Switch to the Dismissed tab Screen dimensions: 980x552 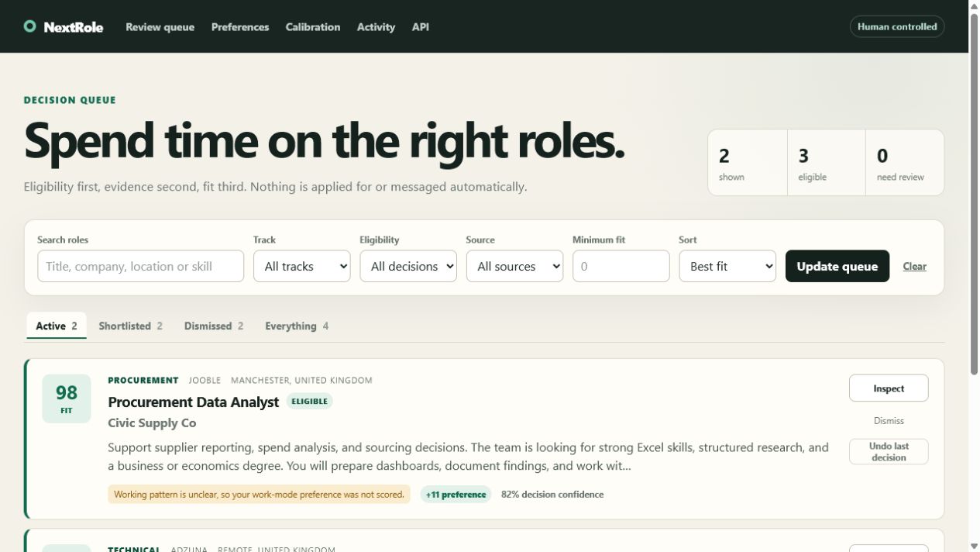(x=214, y=326)
